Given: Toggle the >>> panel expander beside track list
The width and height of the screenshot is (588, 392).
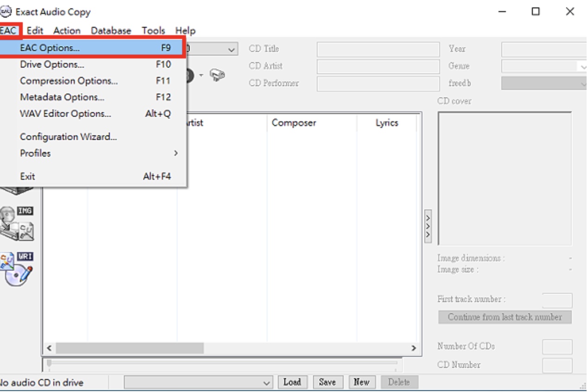Looking at the screenshot, I should coord(428,226).
